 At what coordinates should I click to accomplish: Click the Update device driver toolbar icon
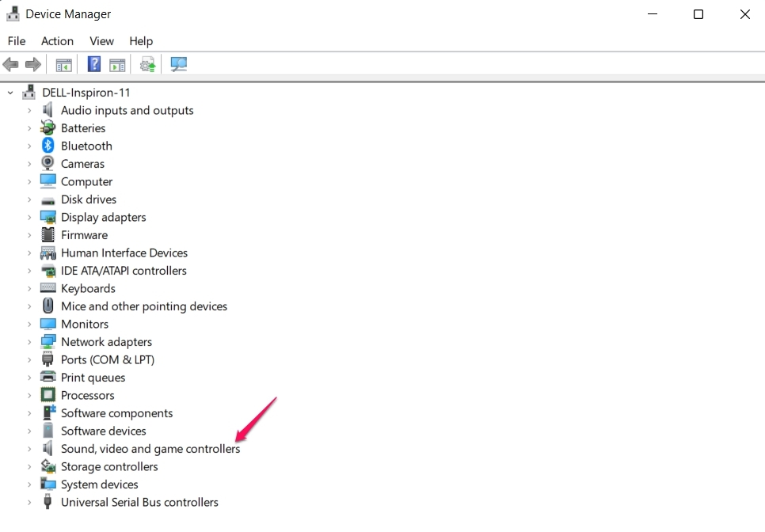coord(147,64)
